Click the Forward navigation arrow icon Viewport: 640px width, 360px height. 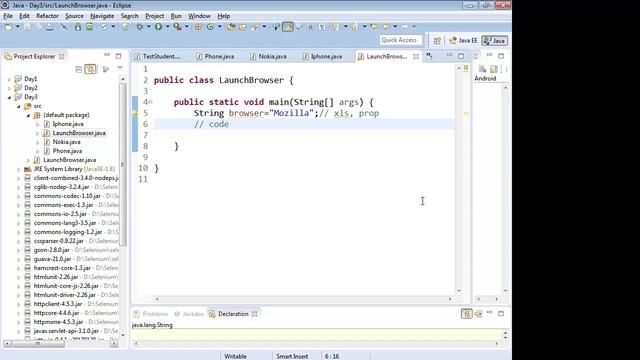[404, 27]
